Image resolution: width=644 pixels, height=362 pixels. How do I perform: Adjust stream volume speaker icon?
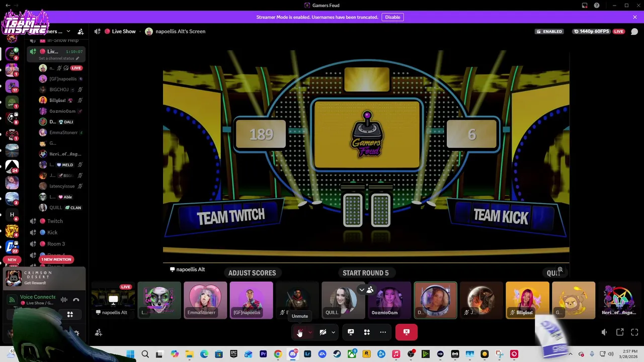pos(604,332)
